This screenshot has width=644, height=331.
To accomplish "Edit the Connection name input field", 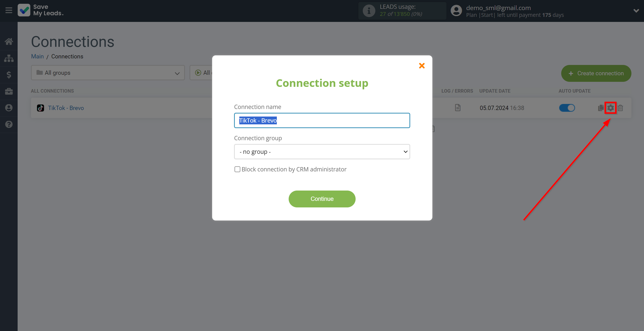I will [x=322, y=120].
